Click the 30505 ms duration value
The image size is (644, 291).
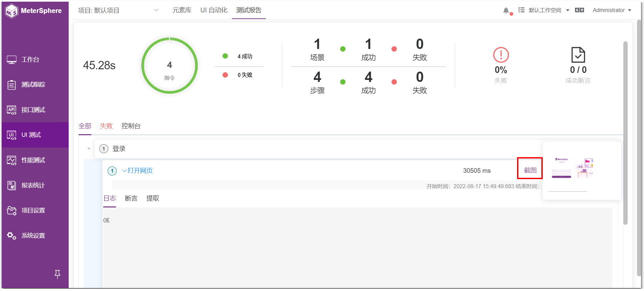(477, 171)
